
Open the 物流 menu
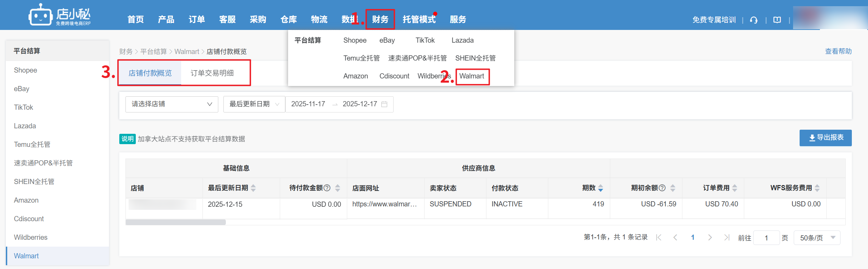(319, 20)
